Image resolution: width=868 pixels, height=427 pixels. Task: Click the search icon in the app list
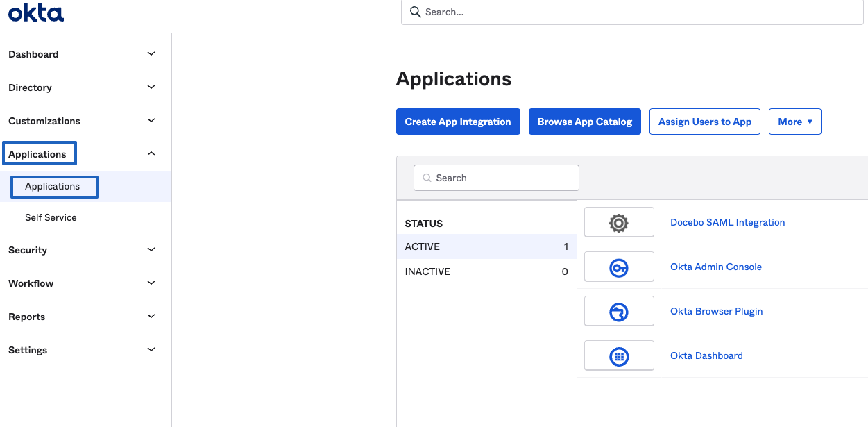(426, 178)
